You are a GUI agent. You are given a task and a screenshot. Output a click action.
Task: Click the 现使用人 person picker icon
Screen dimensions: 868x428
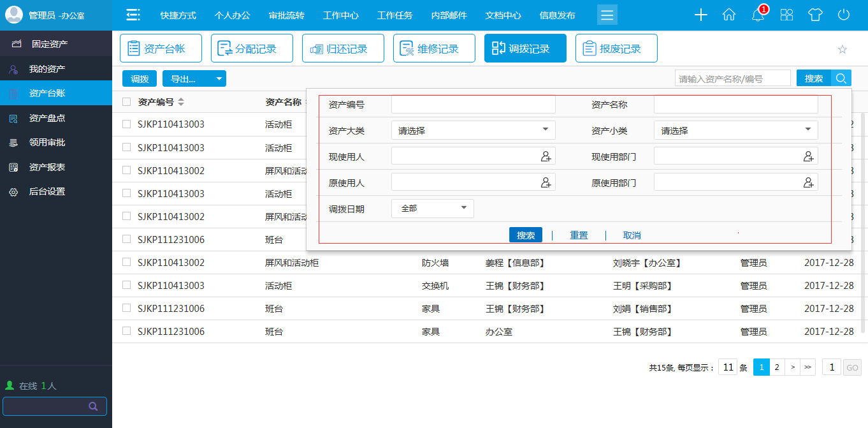click(545, 156)
